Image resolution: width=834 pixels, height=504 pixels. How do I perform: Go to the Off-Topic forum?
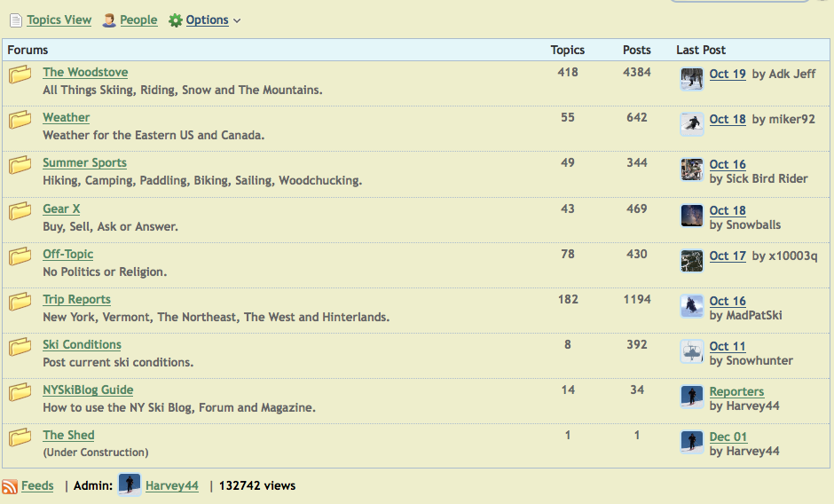click(x=67, y=254)
